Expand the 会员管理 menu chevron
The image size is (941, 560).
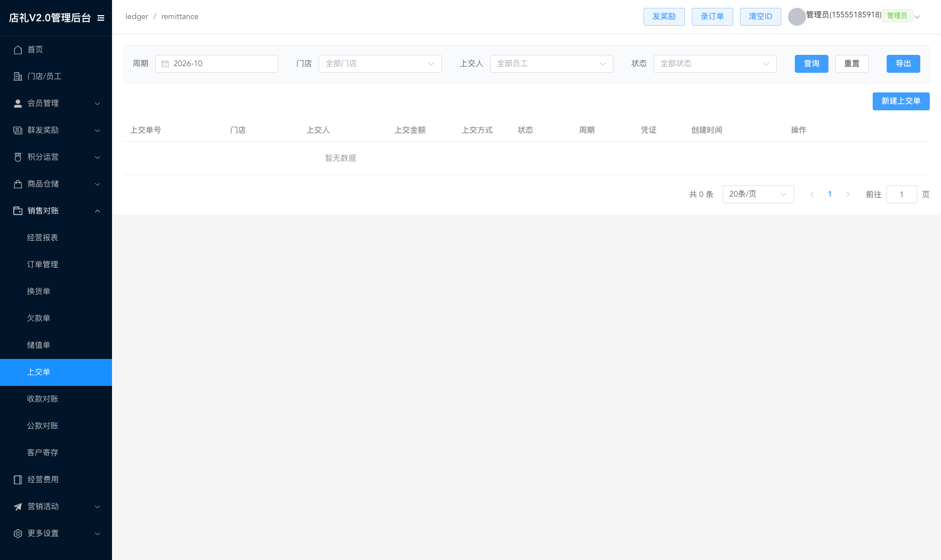point(97,104)
